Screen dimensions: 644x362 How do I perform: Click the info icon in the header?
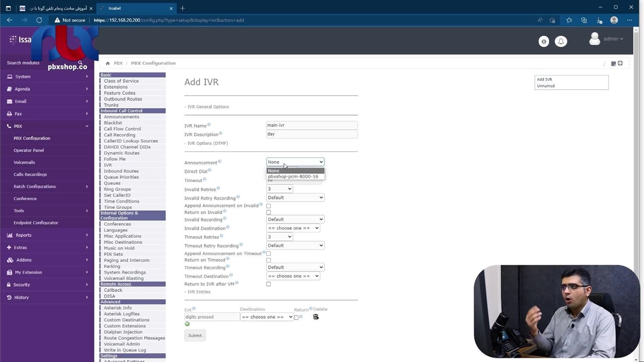point(543,42)
